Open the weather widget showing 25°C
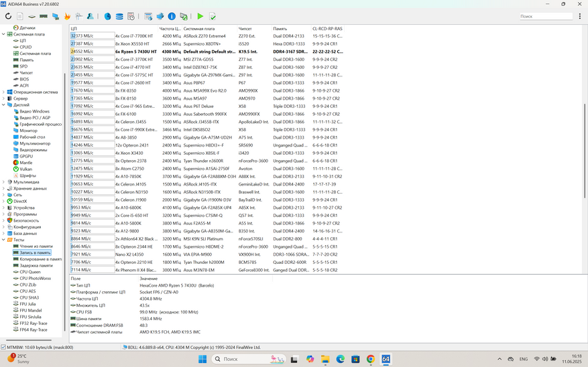The height and width of the screenshot is (367, 588). coord(18,359)
